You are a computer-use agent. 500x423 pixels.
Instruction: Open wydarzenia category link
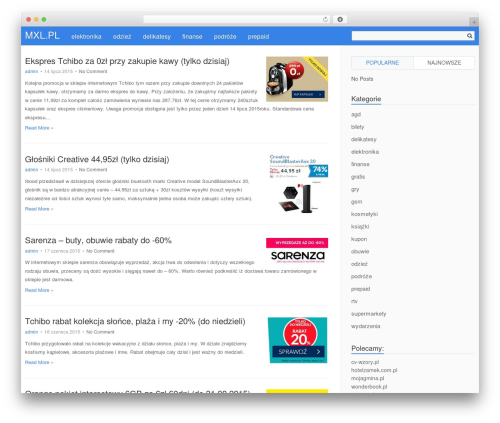tap(365, 326)
